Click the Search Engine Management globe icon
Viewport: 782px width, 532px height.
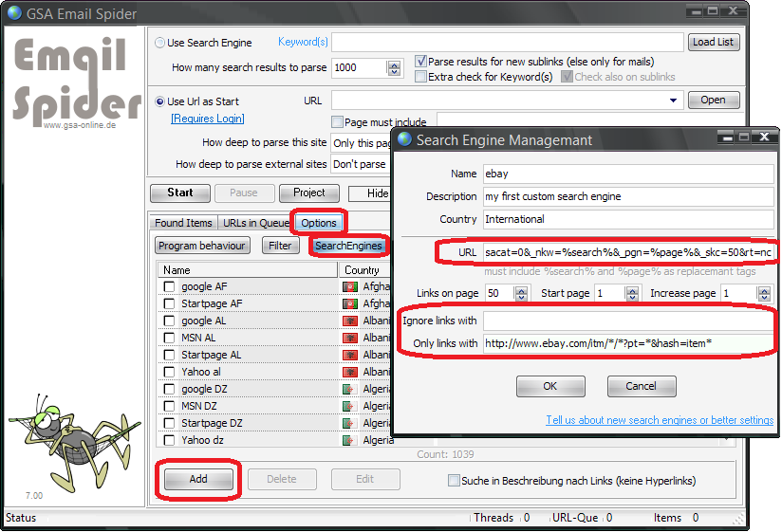click(x=405, y=140)
